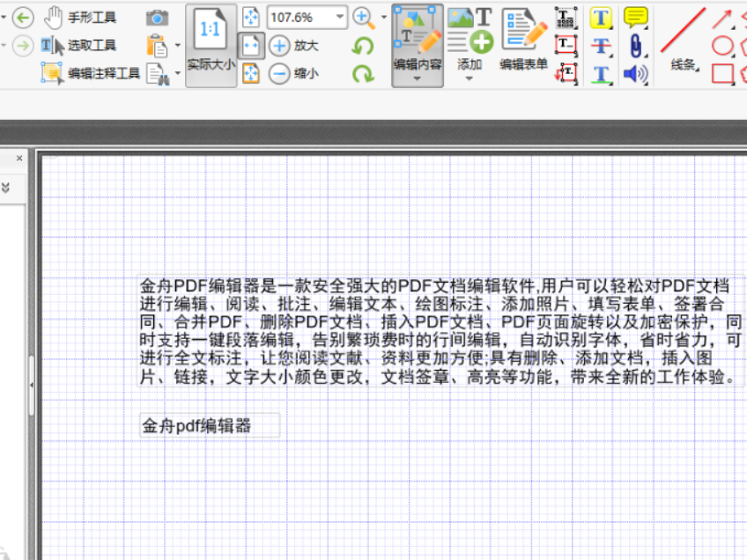The width and height of the screenshot is (747, 560).
Task: Activate the 选取工具 selection tool
Action: pos(79,46)
